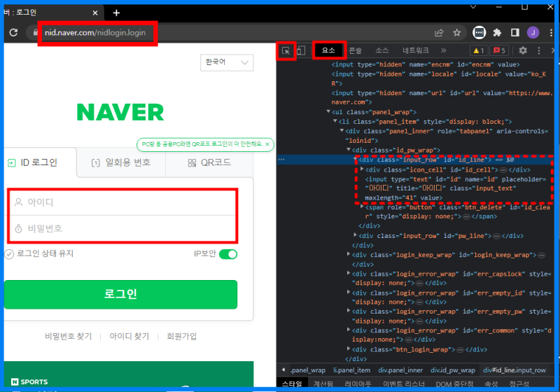Show more DevTools tabs chevron
This screenshot has width=560, height=392.
[444, 50]
